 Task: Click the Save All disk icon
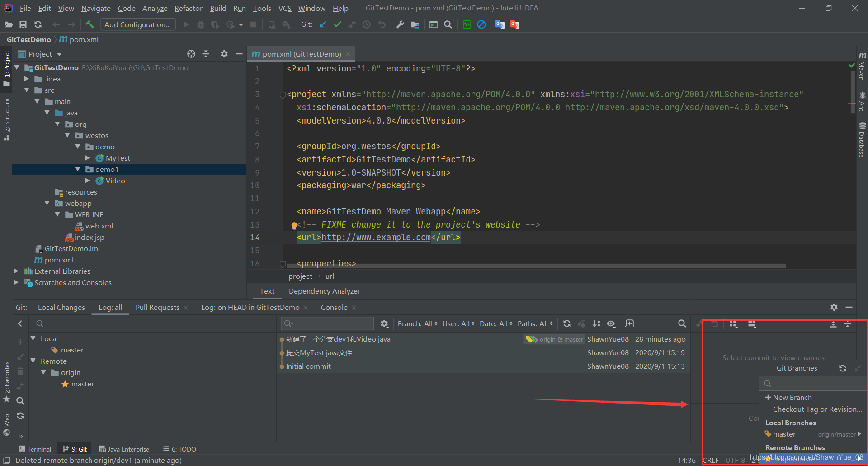(23, 24)
